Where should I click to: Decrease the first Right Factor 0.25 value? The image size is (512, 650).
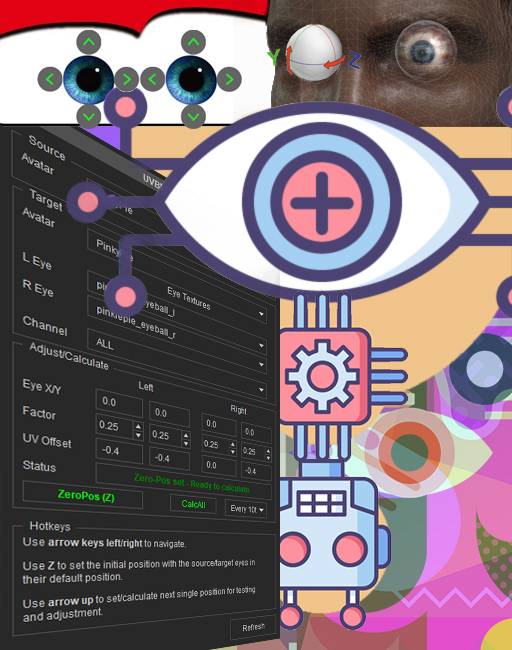tap(233, 452)
